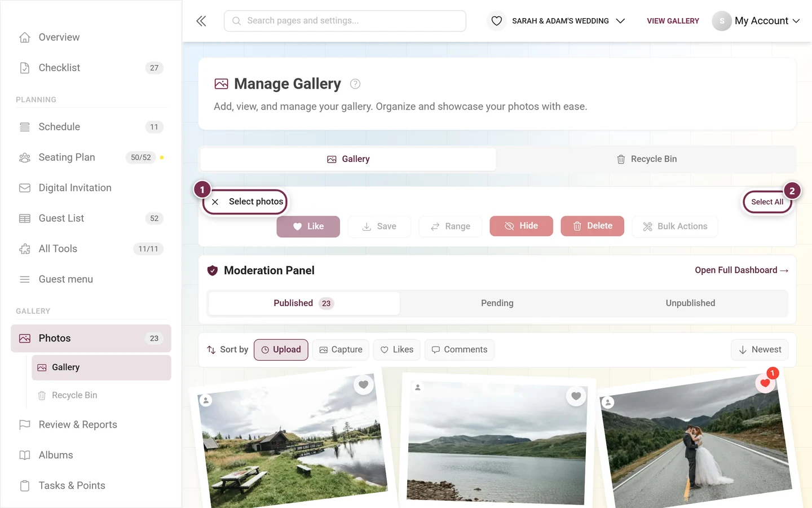812x508 pixels.
Task: Click the Select All button
Action: (x=767, y=202)
